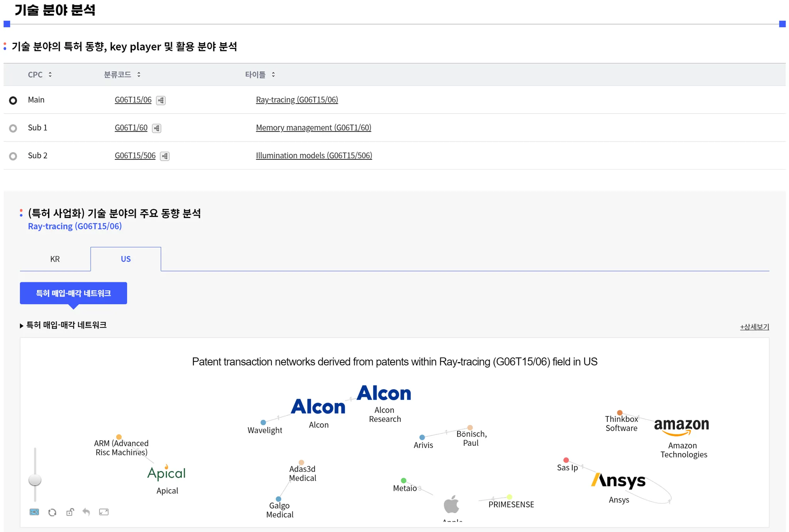The width and height of the screenshot is (789, 532).
Task: Select the Main CPC radio button
Action: pos(13,101)
